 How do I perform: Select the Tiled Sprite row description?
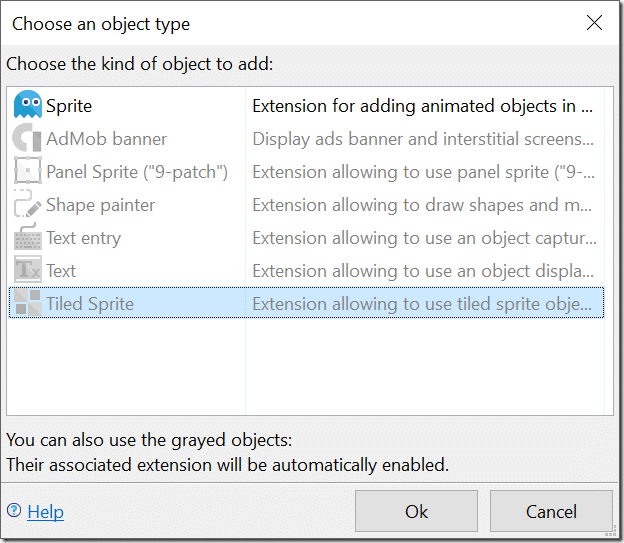point(422,304)
